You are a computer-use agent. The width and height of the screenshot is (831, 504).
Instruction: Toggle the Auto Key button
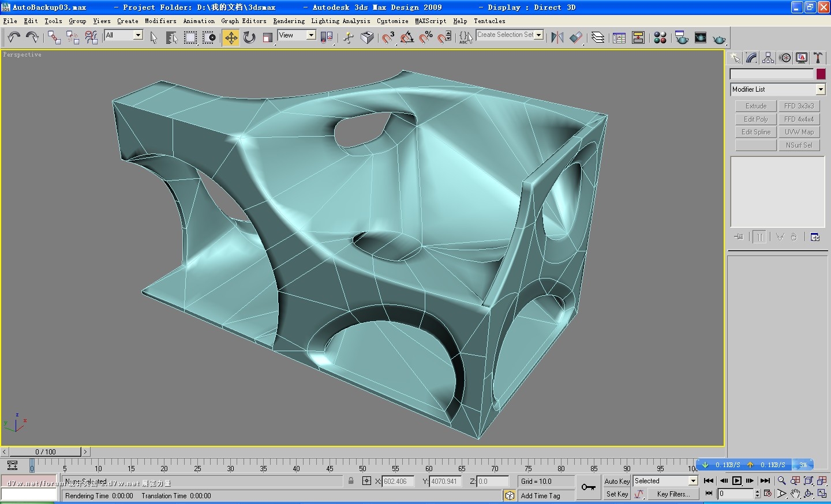(x=617, y=481)
